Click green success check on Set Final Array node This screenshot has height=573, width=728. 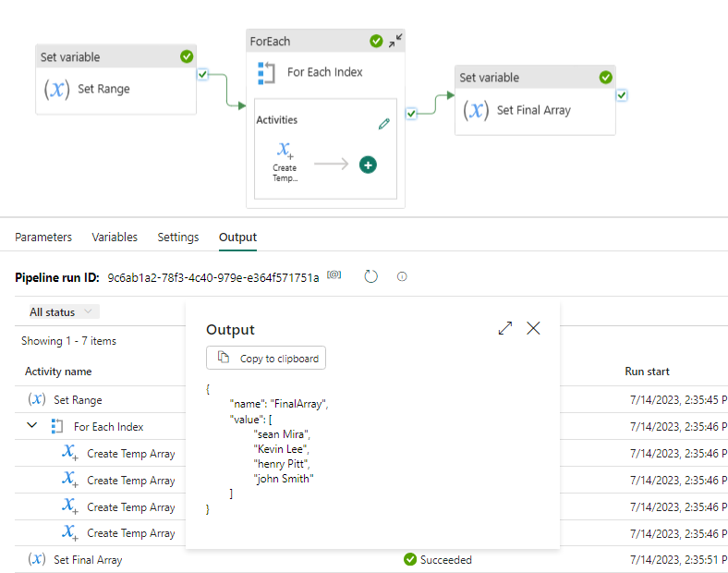[605, 77]
